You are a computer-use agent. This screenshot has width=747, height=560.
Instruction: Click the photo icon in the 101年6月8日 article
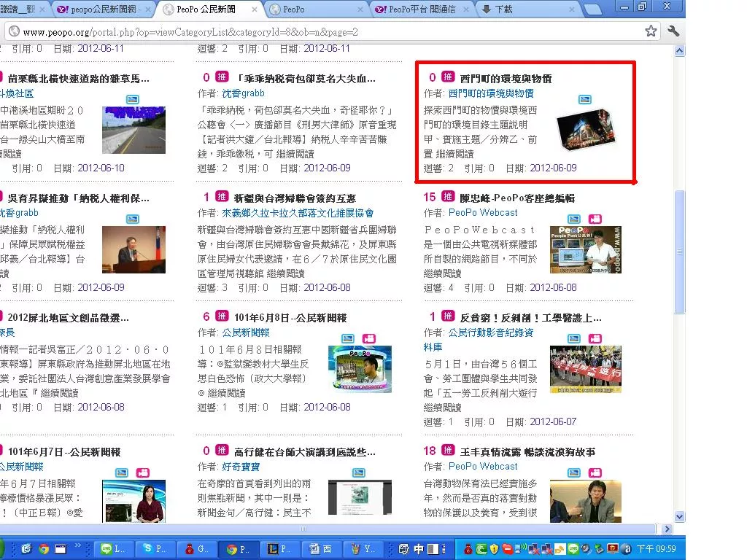348,338
